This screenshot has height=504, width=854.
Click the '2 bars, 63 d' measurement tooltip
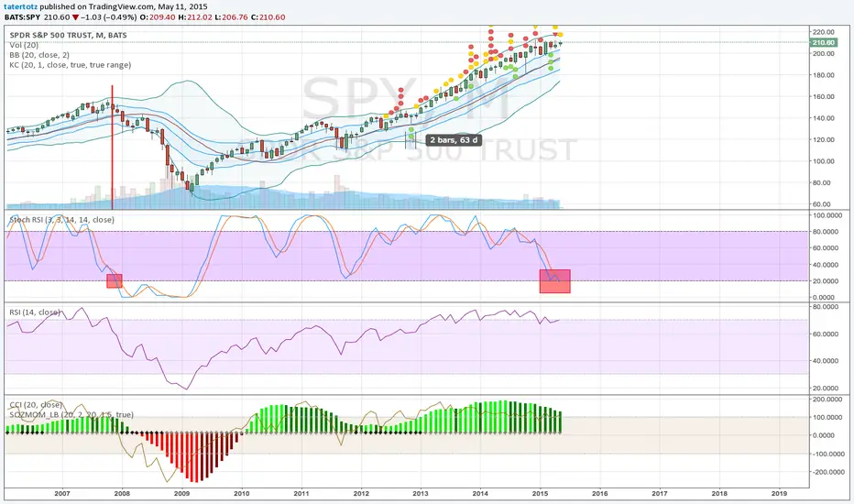point(454,140)
